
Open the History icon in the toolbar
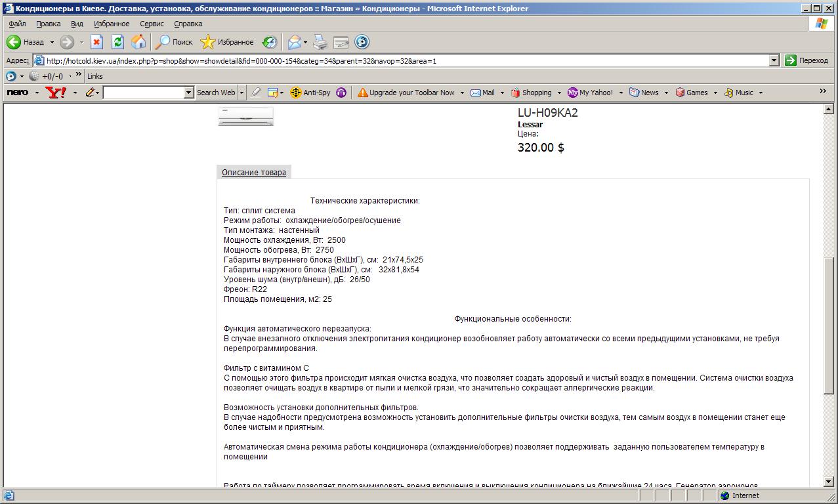(x=270, y=42)
